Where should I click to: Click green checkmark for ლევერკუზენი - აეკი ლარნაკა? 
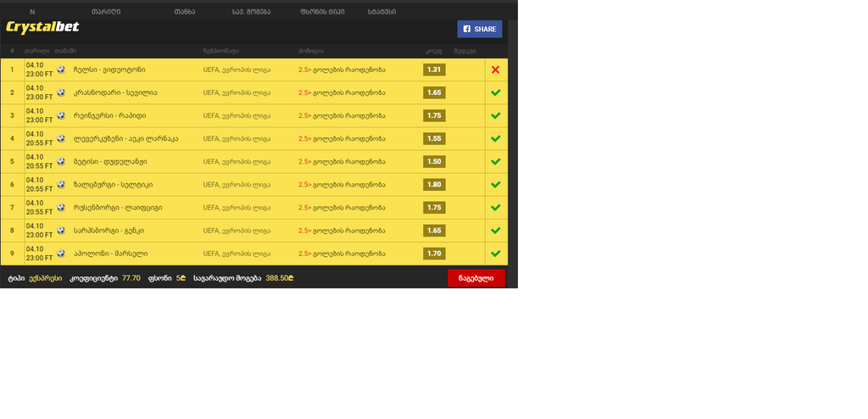click(495, 138)
